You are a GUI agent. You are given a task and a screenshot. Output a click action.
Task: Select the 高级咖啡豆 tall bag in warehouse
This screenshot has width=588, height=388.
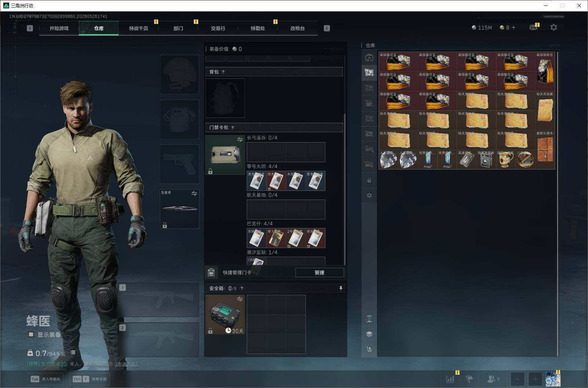(545, 72)
